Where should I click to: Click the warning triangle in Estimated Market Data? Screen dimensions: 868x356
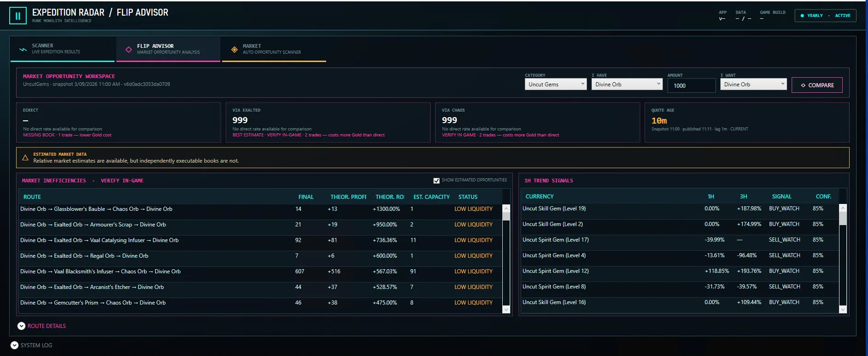click(x=25, y=158)
